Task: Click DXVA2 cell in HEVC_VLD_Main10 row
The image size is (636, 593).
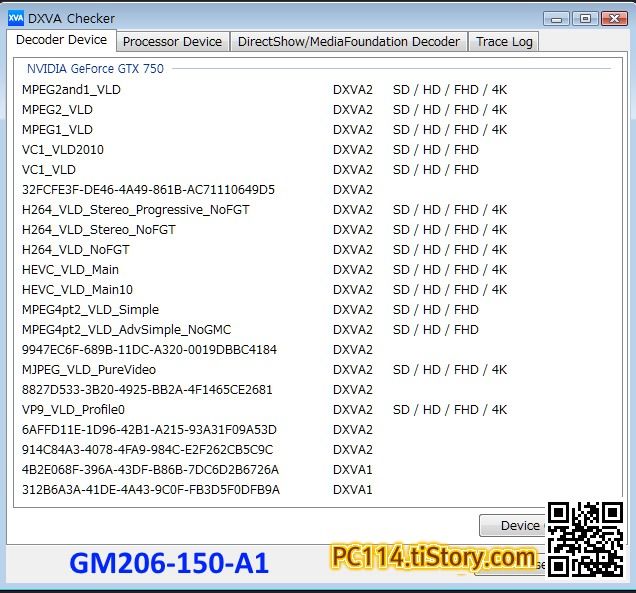Action: 352,290
